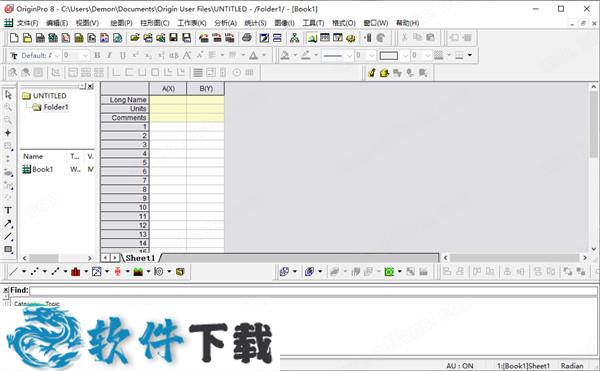The image size is (600, 371).
Task: Click the Line+Symbol plot icon
Action: [x=55, y=272]
